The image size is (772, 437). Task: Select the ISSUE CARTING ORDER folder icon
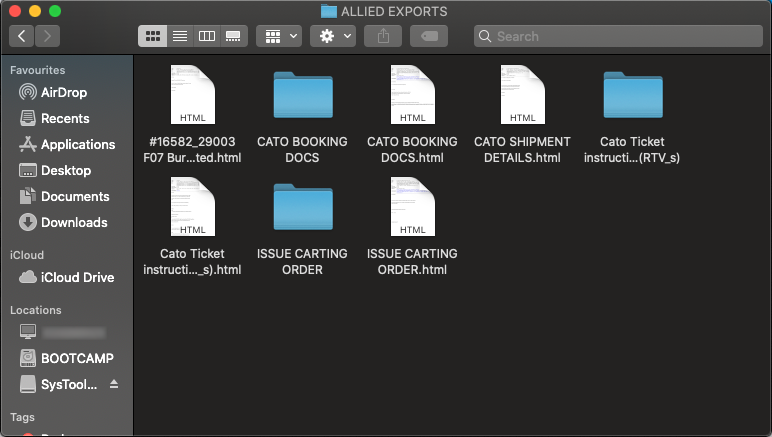pos(303,207)
